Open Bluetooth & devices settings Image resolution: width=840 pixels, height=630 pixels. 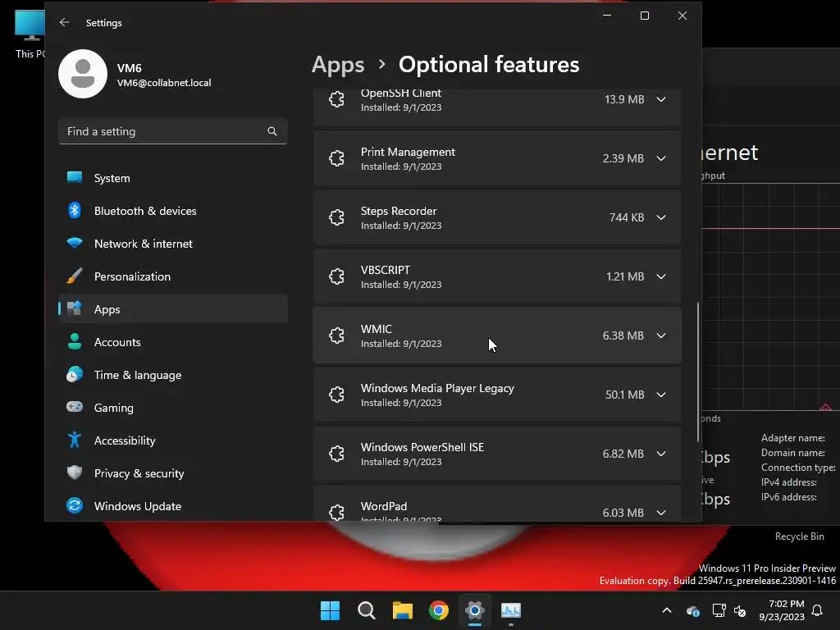(x=172, y=211)
